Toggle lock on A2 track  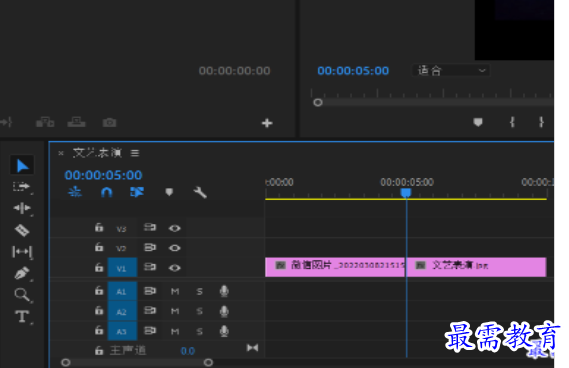pyautogui.click(x=99, y=311)
